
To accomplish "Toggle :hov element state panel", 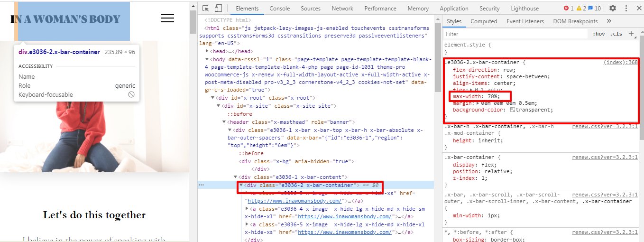I will point(599,34).
